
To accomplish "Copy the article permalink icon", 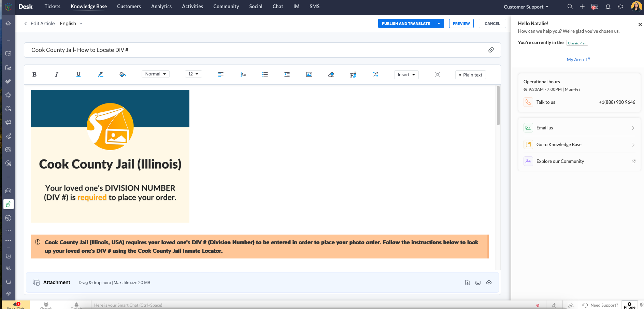I will tap(491, 50).
